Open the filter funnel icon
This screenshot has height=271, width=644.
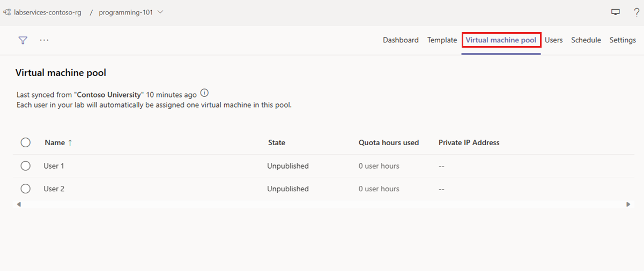23,40
